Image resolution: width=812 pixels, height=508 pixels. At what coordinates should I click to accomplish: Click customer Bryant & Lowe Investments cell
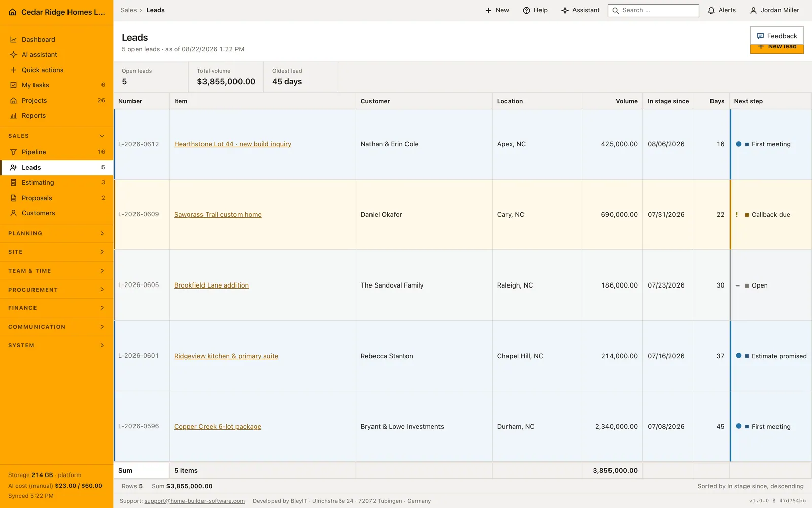tap(424, 427)
